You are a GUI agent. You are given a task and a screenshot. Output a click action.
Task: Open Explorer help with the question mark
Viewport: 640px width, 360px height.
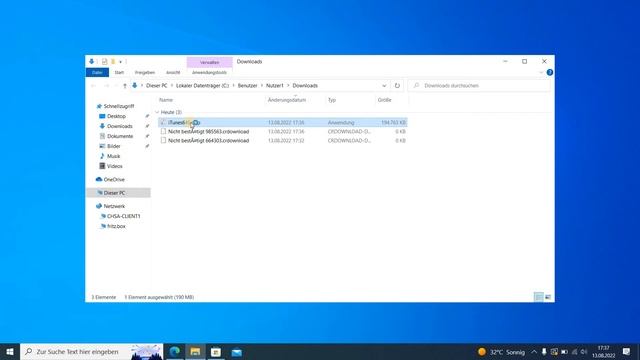(x=550, y=73)
